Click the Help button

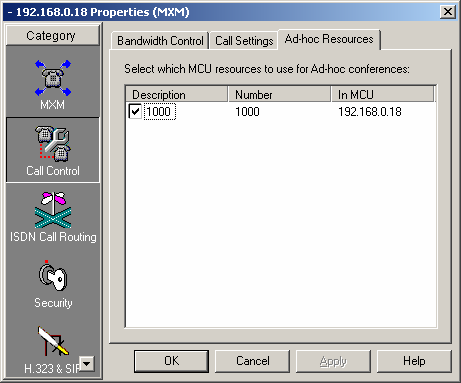point(414,361)
